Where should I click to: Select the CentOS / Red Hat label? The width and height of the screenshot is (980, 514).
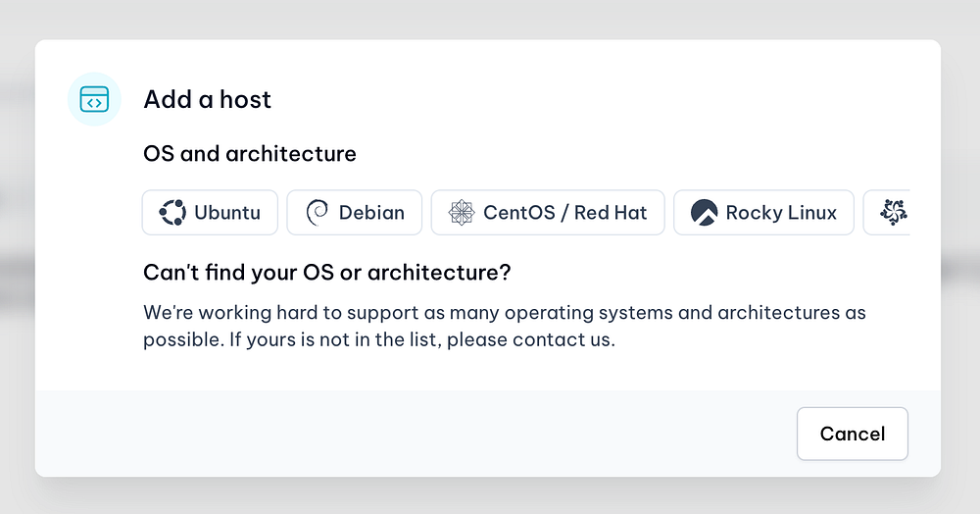click(x=564, y=213)
